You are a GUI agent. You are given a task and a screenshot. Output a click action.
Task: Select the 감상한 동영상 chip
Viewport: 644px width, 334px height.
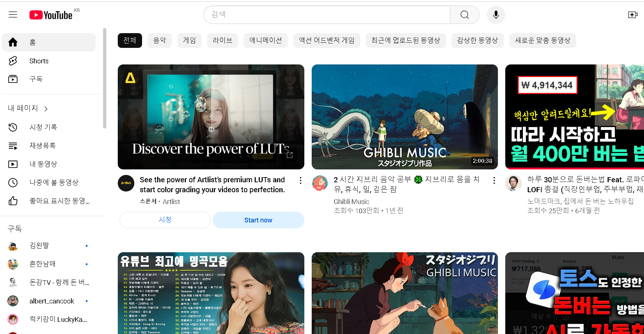(478, 40)
